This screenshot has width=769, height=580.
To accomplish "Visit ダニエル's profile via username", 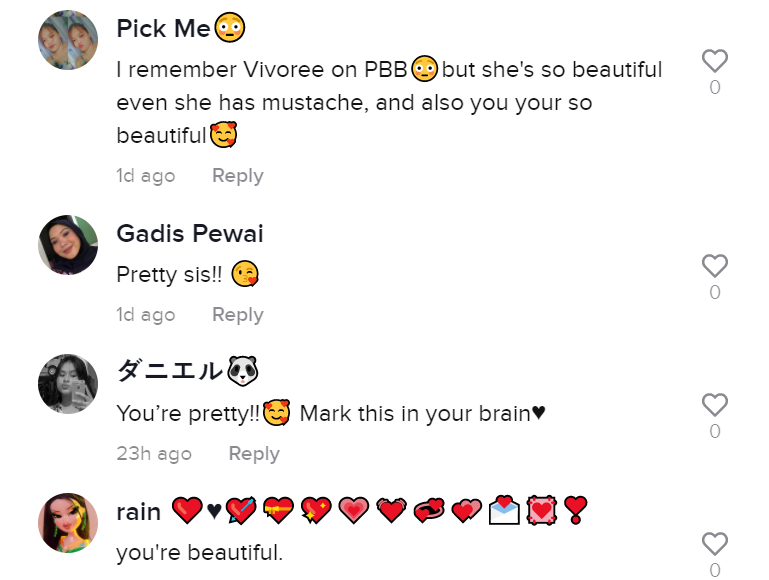I will point(170,372).
